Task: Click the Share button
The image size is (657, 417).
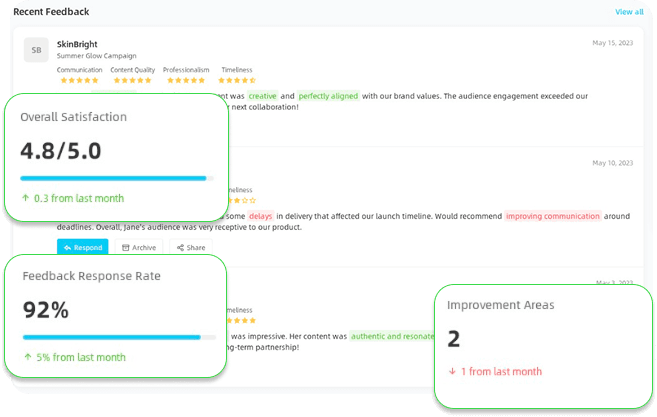Action: coord(190,247)
